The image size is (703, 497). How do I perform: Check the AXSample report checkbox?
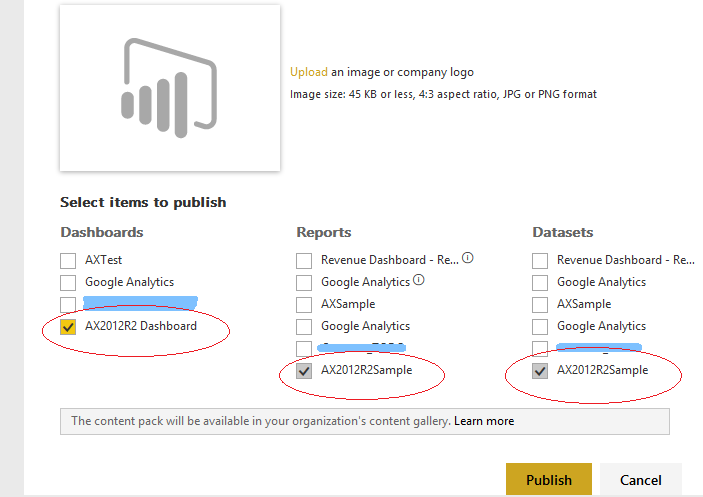pyautogui.click(x=304, y=304)
